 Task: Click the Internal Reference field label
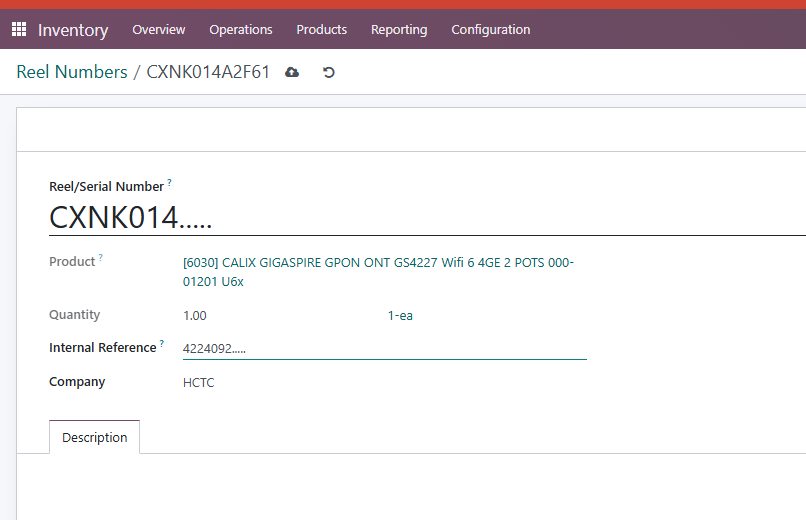coord(102,348)
